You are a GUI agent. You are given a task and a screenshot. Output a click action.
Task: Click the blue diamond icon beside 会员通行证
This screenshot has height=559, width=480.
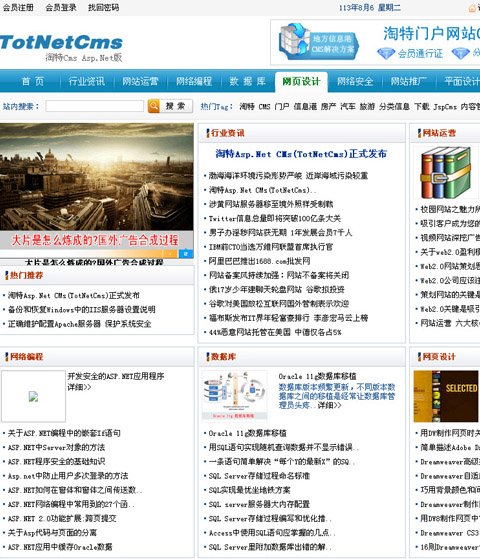click(x=386, y=54)
